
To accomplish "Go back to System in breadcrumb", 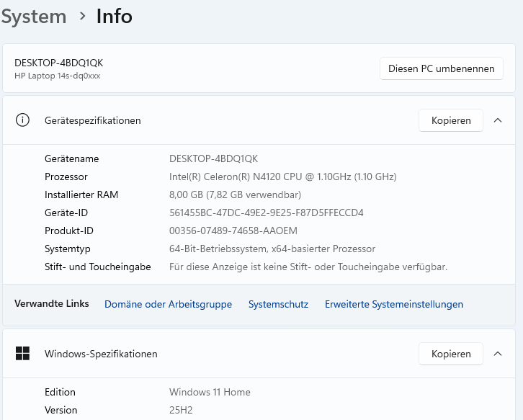I will 34,17.
